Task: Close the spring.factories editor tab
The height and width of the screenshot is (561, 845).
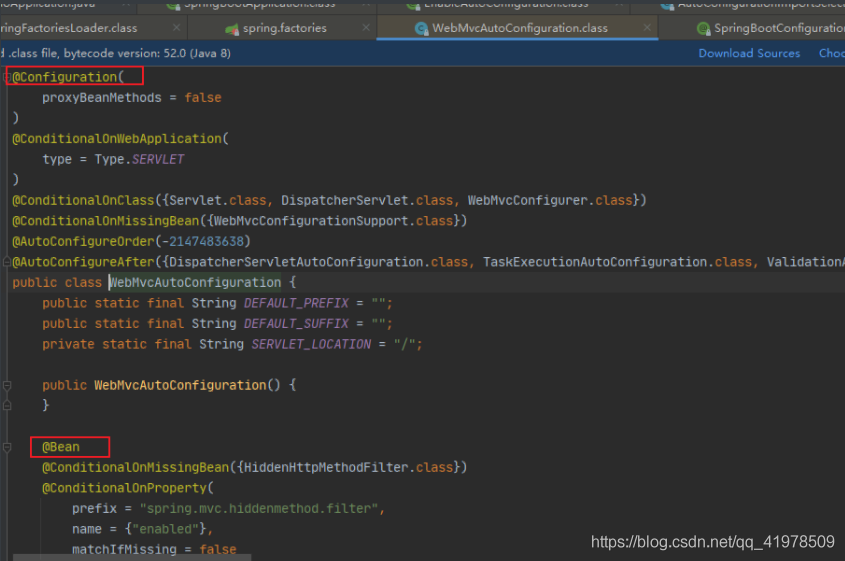Action: (x=364, y=28)
